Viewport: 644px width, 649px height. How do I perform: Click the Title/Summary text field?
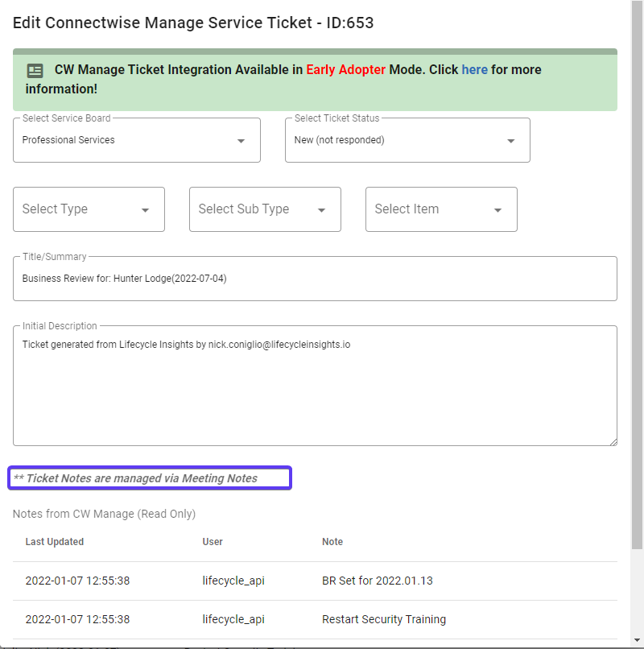click(315, 278)
